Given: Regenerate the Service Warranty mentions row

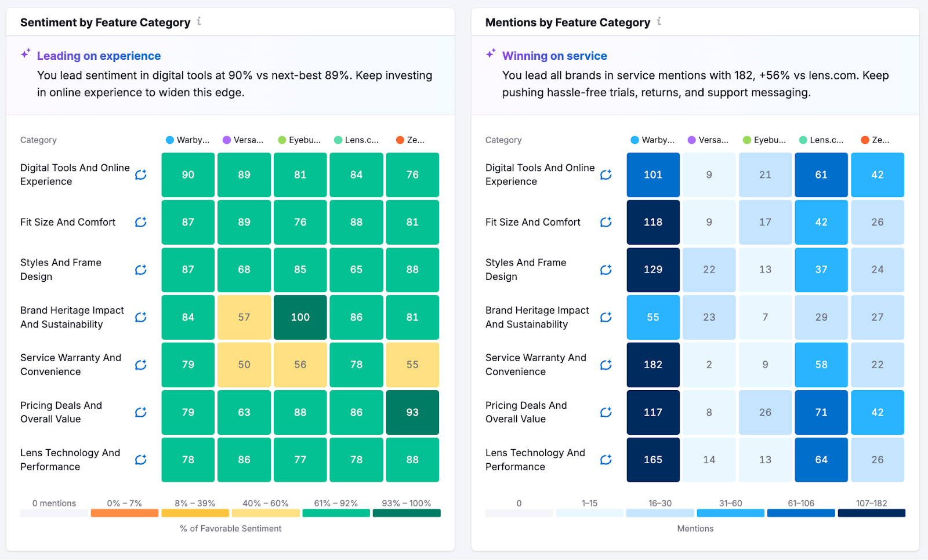Looking at the screenshot, I should click(606, 365).
